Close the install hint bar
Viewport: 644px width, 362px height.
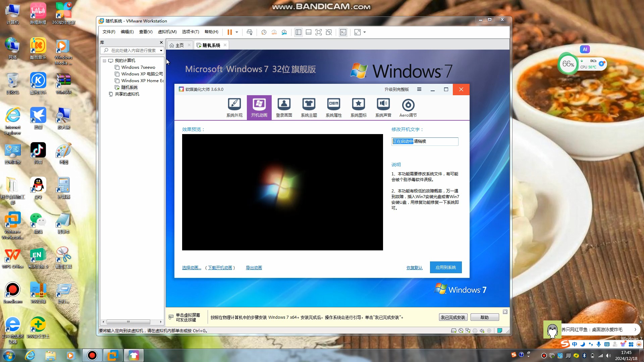click(505, 312)
